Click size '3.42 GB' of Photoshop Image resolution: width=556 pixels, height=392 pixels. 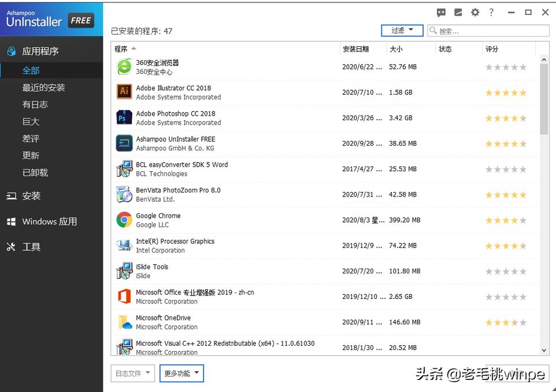pyautogui.click(x=401, y=118)
